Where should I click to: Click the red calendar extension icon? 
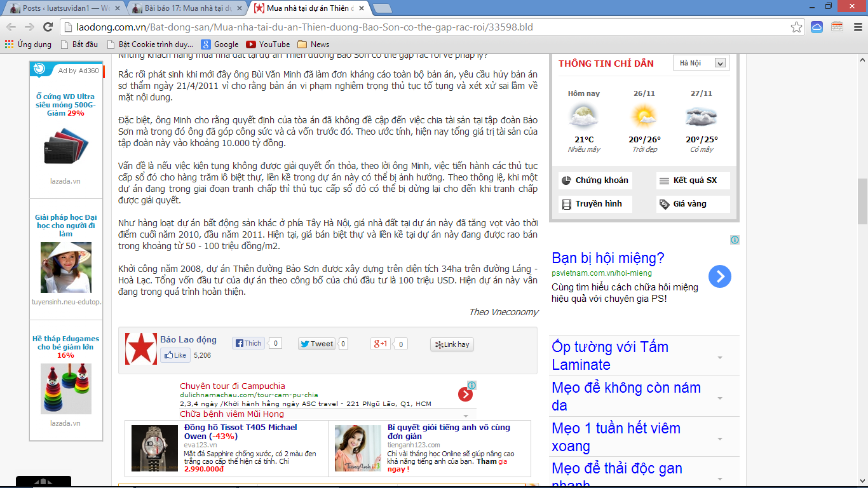[837, 27]
